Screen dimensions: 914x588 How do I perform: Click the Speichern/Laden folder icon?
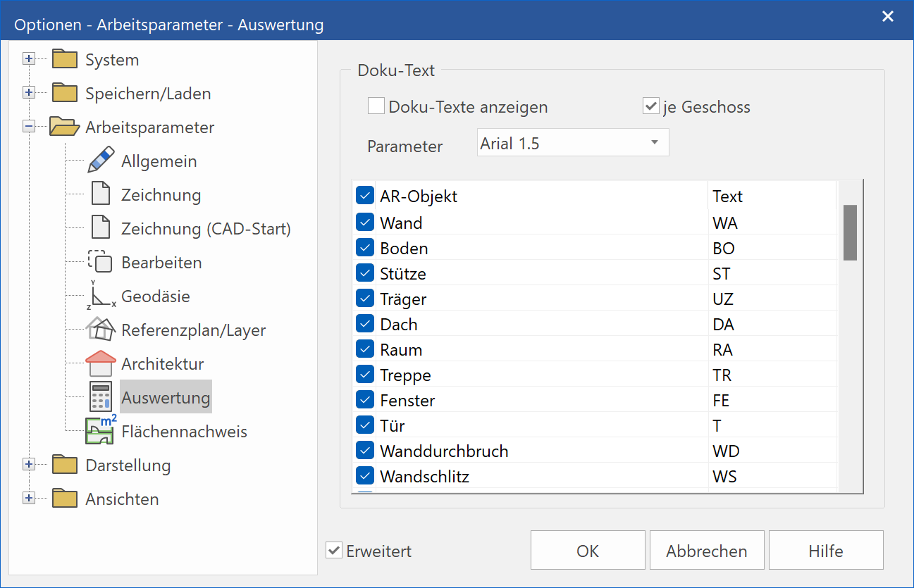tap(64, 93)
